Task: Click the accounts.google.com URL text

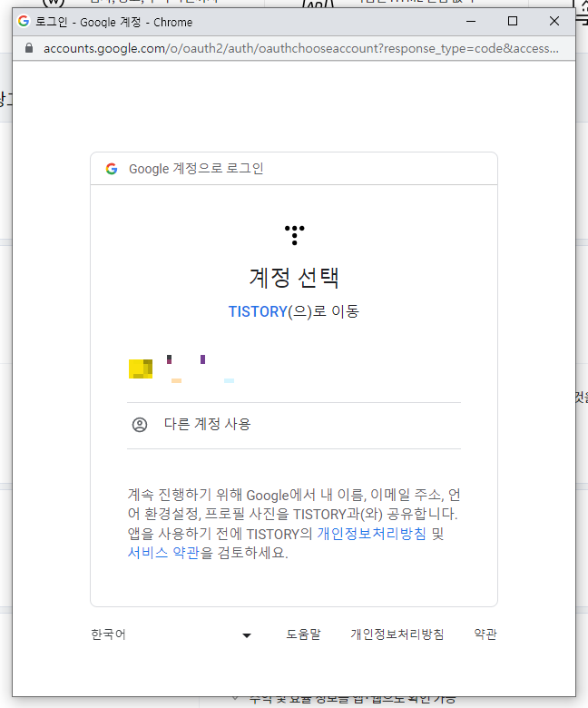Action: pyautogui.click(x=301, y=48)
